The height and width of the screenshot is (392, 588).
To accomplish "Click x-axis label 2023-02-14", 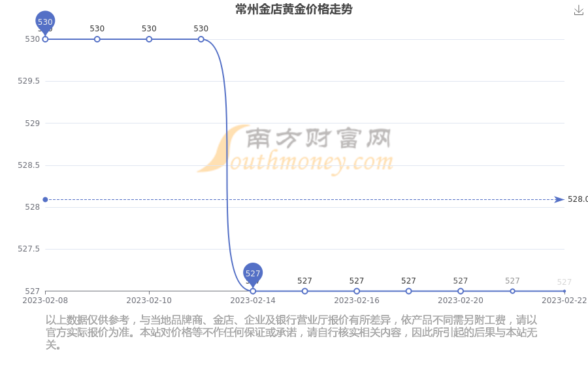I will 253,301.
